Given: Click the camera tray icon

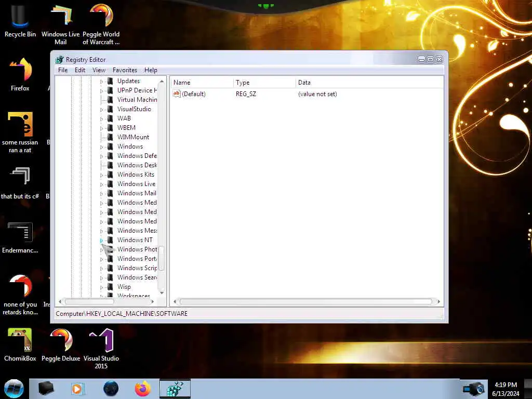Looking at the screenshot, I should tap(474, 389).
